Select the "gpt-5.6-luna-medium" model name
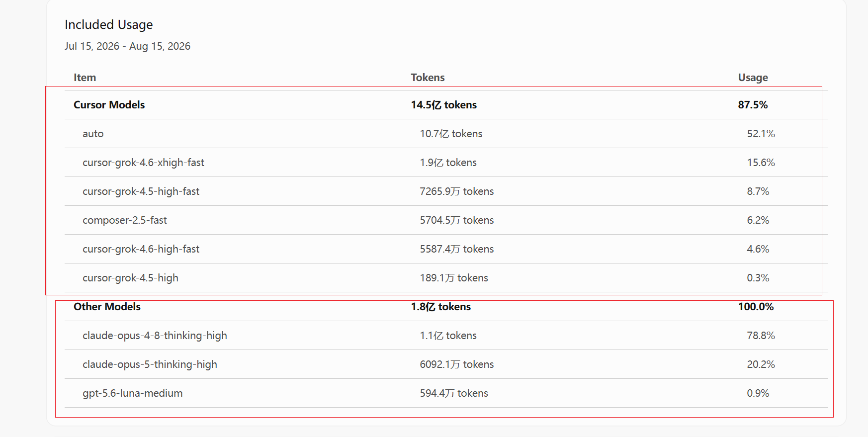Viewport: 868px width, 437px height. [132, 393]
